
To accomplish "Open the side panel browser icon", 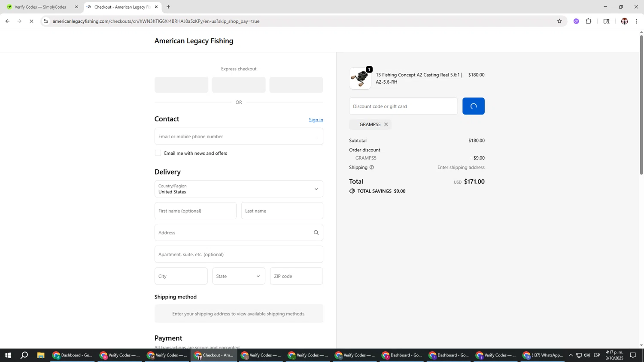I will point(606,21).
